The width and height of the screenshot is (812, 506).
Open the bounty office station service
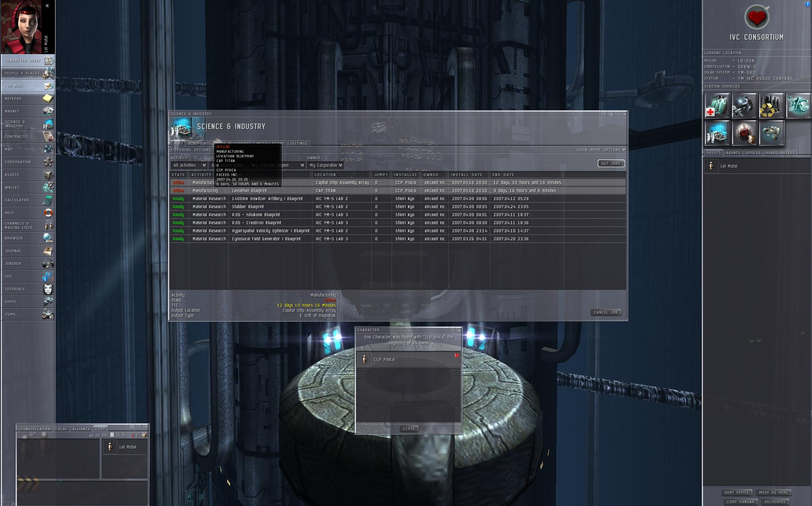point(744,132)
